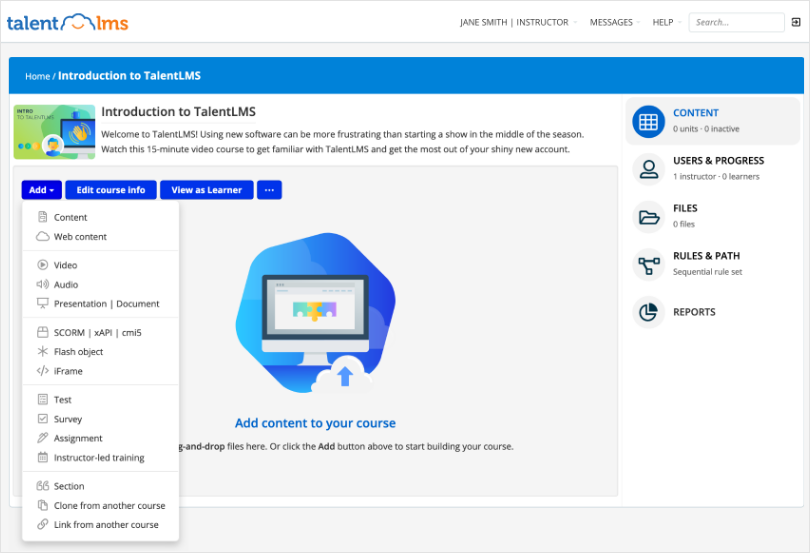Viewport: 810px width, 553px height.
Task: Click the code brackets icon for iFrame
Action: [43, 371]
